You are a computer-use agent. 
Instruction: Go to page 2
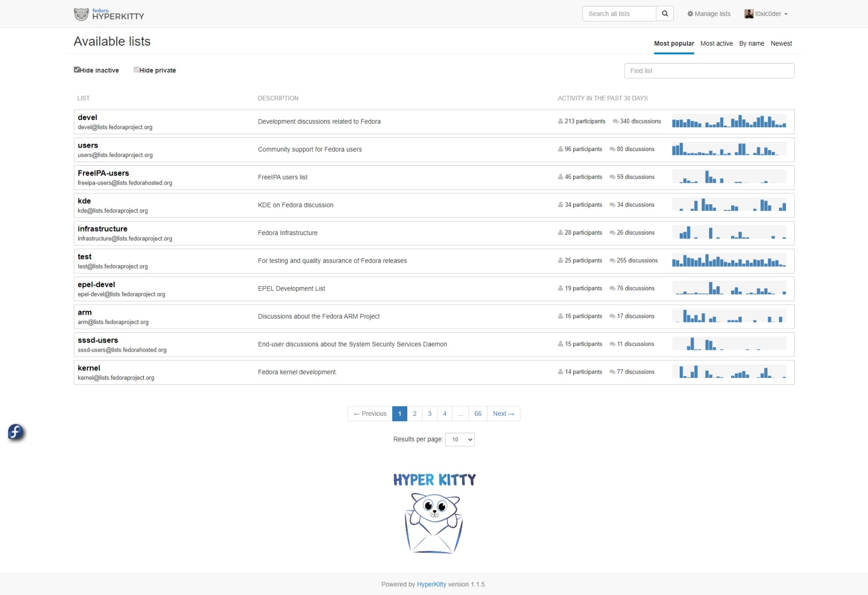(x=415, y=414)
